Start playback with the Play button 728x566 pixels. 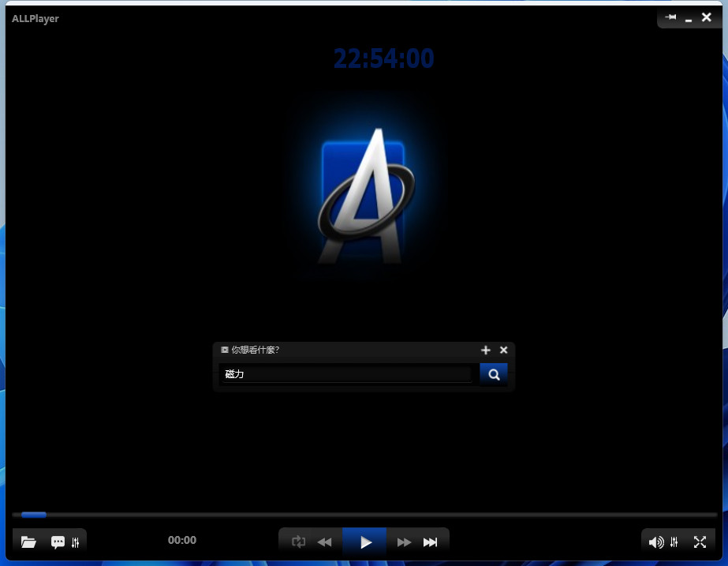365,542
